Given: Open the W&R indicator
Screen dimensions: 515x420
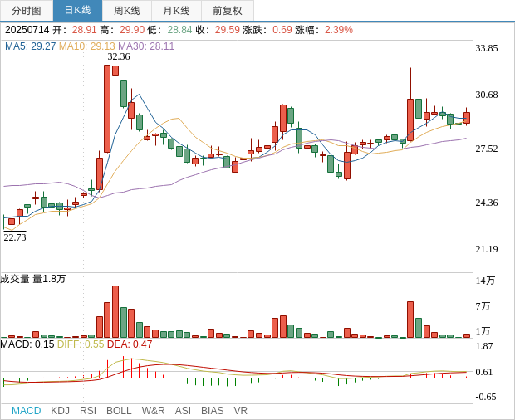Looking at the screenshot, I should [x=153, y=411].
